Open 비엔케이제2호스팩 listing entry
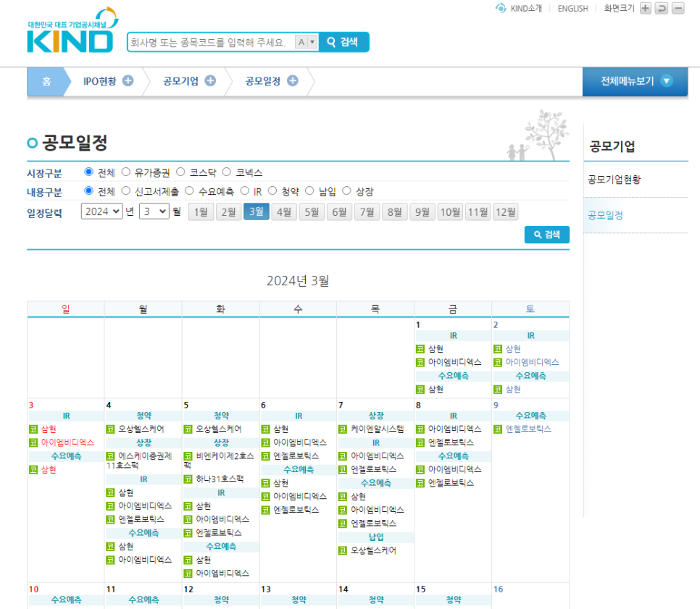Image resolution: width=700 pixels, height=609 pixels. point(219,461)
